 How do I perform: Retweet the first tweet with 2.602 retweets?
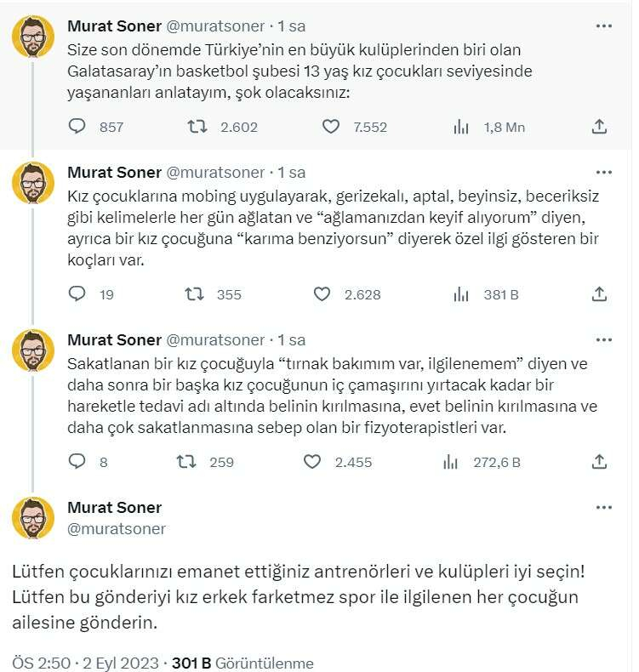(196, 127)
